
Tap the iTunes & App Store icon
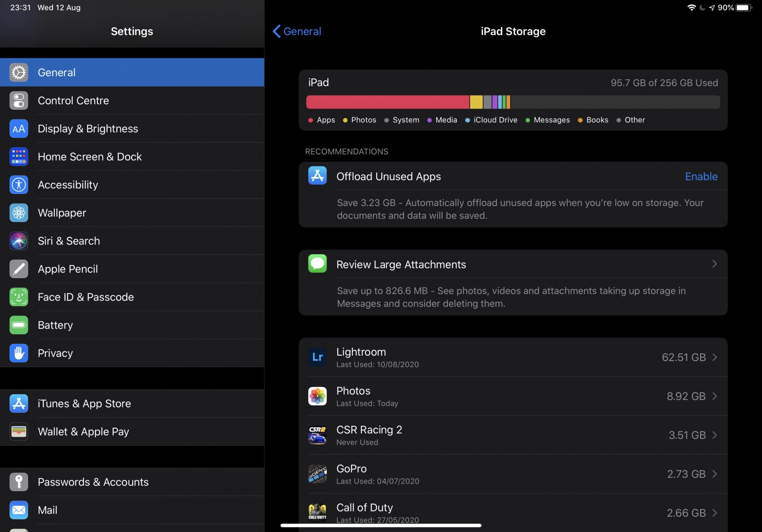(x=19, y=403)
